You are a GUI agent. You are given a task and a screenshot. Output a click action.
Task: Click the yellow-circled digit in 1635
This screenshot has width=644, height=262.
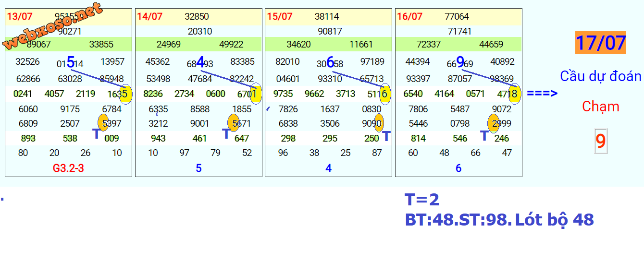tap(125, 94)
